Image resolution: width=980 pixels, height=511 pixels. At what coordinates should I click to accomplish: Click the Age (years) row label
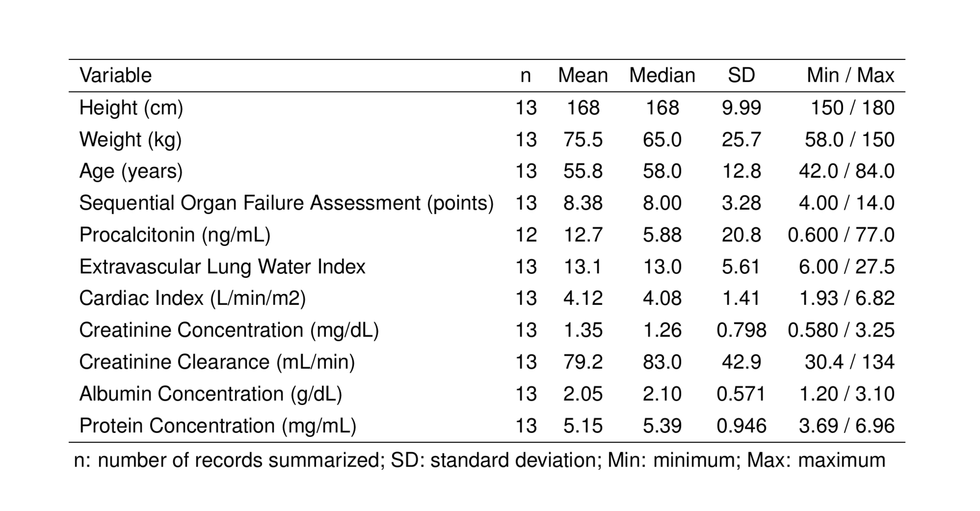131,172
